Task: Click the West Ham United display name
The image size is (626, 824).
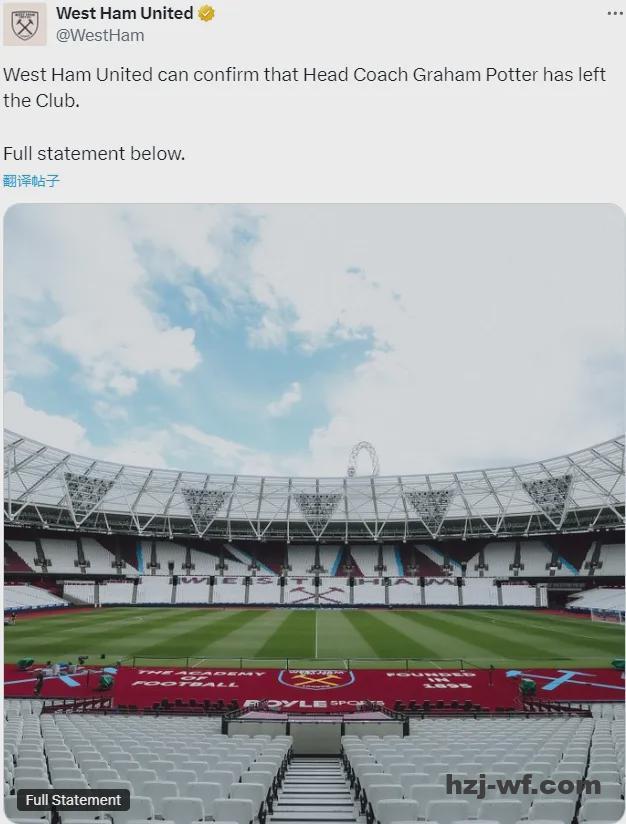Action: click(124, 14)
